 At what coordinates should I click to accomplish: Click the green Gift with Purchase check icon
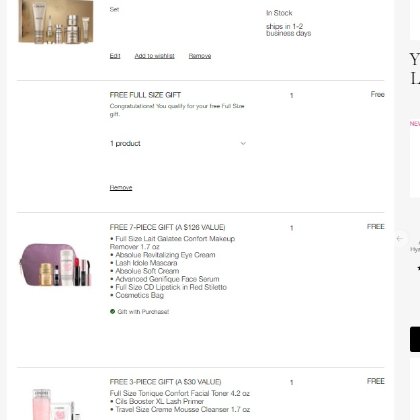pyautogui.click(x=112, y=311)
